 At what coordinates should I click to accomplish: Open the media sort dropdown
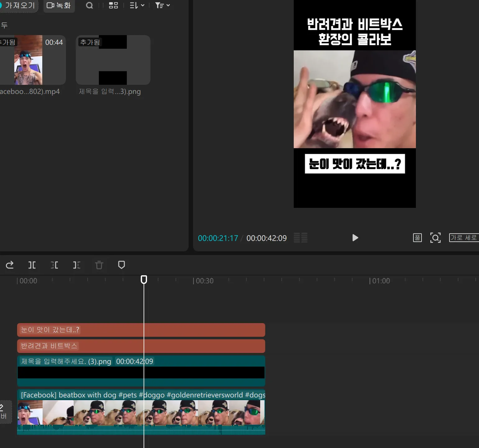tap(137, 6)
